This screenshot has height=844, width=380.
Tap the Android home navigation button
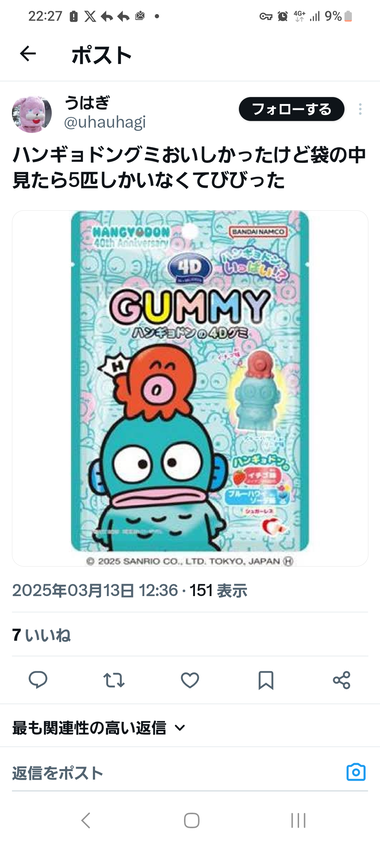[x=192, y=820]
